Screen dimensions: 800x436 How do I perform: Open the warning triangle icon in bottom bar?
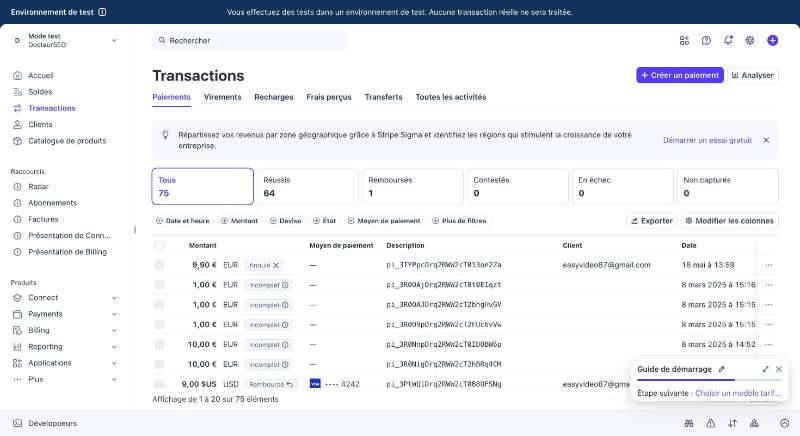coord(710,423)
